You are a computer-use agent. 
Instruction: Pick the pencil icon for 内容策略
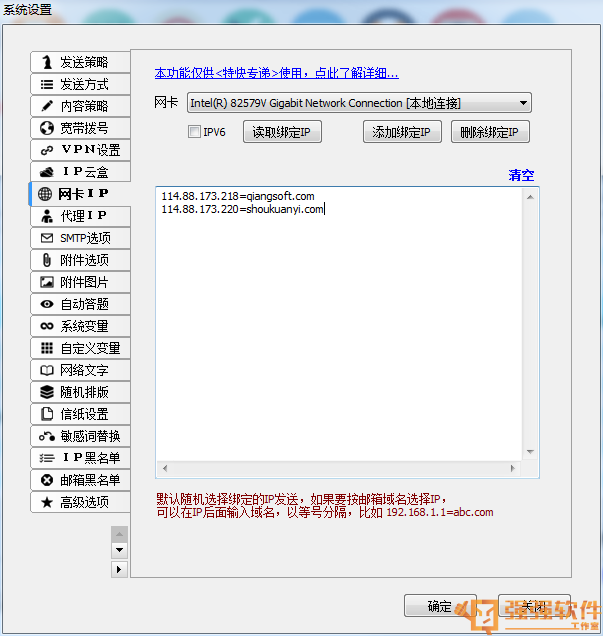(x=47, y=106)
